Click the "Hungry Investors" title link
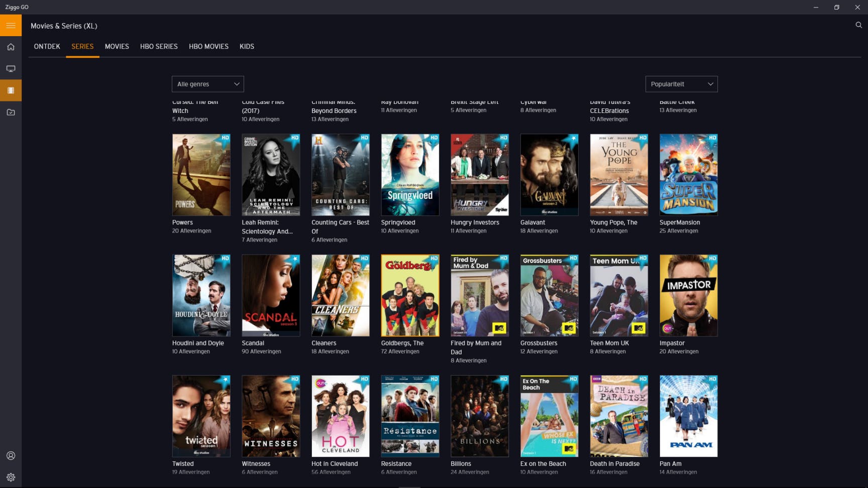Viewport: 868px width, 488px height. click(475, 222)
